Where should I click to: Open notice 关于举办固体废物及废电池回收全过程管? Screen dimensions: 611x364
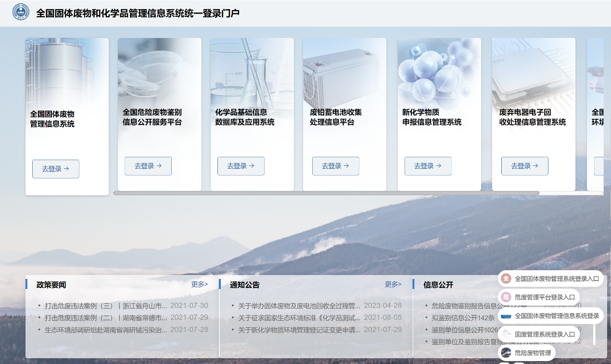(x=299, y=306)
